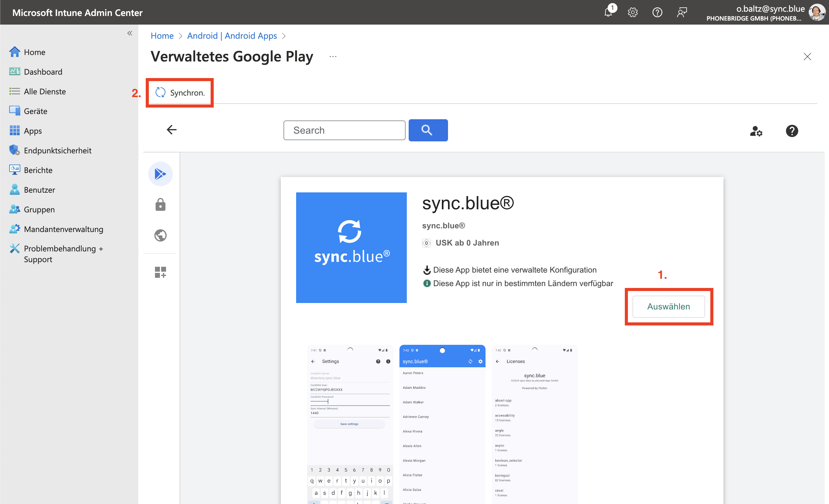Focus the Search input field
Image resolution: width=829 pixels, height=504 pixels.
[x=344, y=130]
